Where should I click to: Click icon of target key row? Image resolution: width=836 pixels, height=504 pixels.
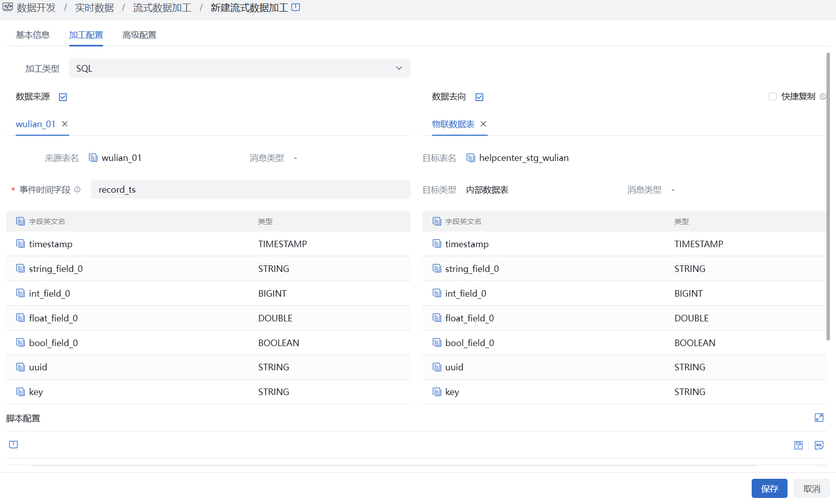click(437, 391)
